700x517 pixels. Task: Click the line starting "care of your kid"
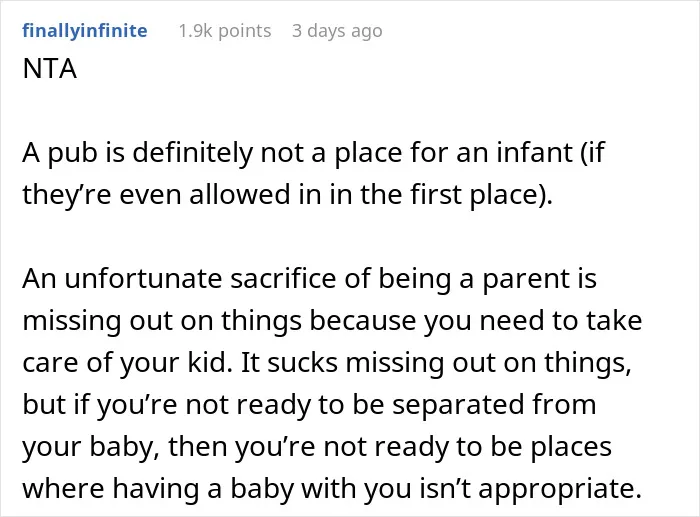coord(326,363)
